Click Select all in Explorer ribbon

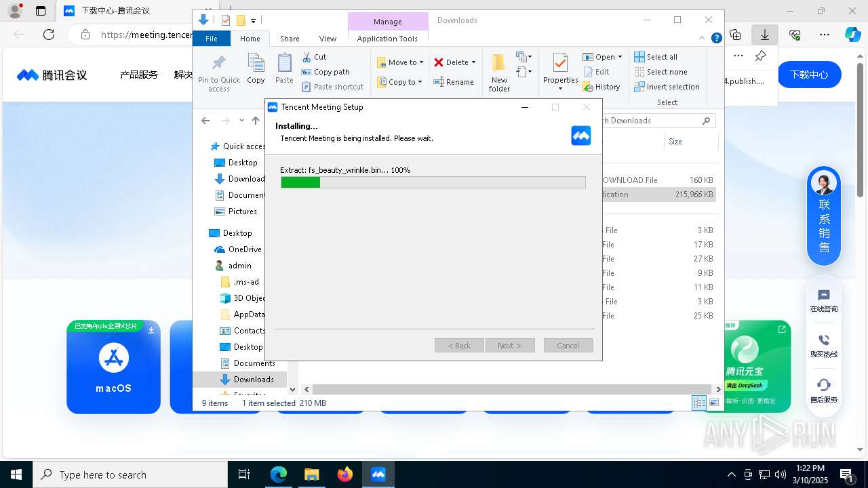point(656,57)
